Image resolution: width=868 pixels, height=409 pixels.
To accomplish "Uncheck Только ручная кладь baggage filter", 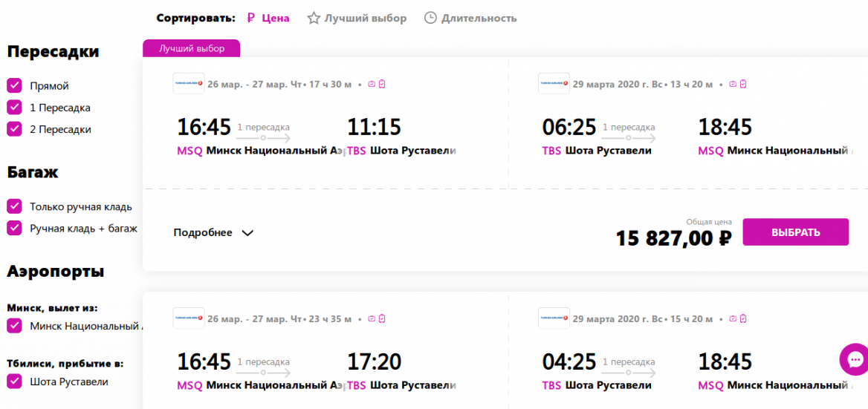I will click(x=14, y=206).
